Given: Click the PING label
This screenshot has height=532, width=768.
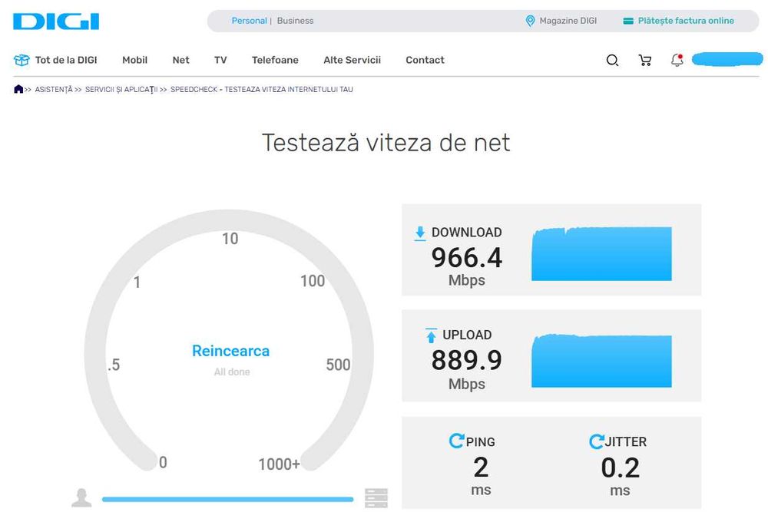Looking at the screenshot, I should [481, 442].
